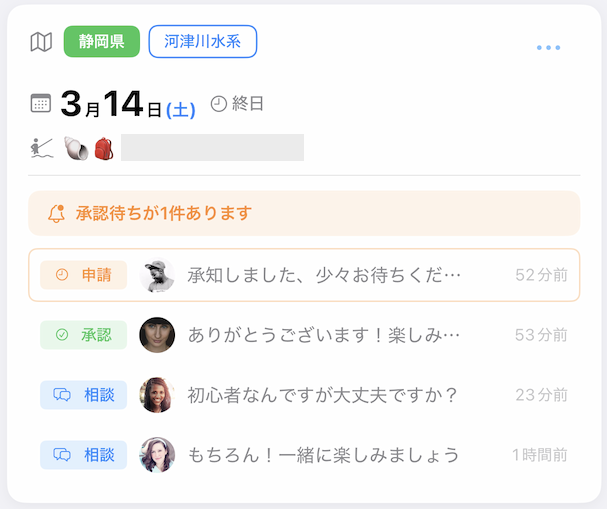
Task: Click the red backpack icon
Action: tap(104, 148)
